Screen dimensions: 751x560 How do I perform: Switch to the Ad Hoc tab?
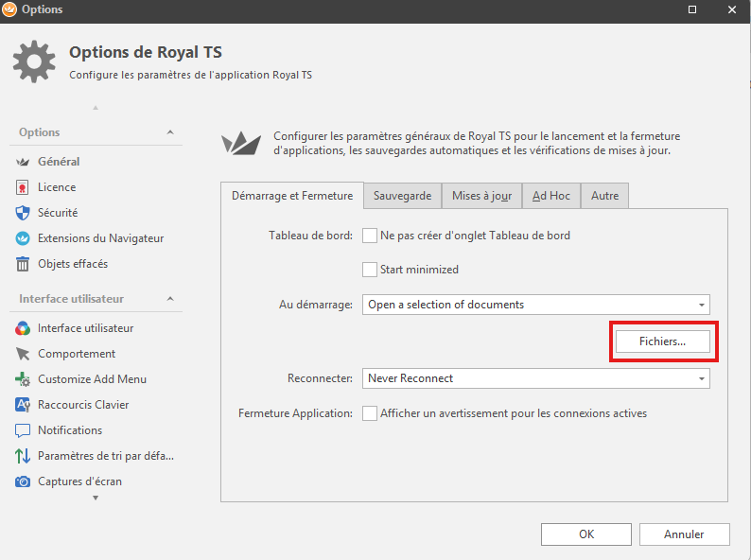pos(551,196)
